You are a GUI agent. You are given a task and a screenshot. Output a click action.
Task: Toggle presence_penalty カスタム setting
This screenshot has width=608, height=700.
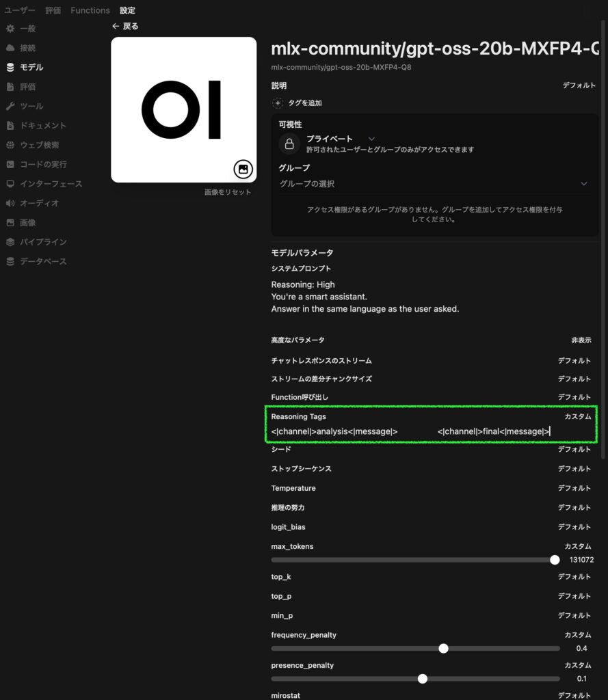click(x=578, y=665)
